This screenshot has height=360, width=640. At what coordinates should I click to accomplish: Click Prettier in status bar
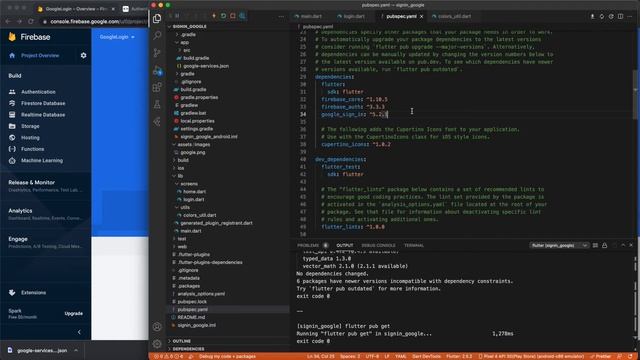pyautogui.click(x=601, y=356)
